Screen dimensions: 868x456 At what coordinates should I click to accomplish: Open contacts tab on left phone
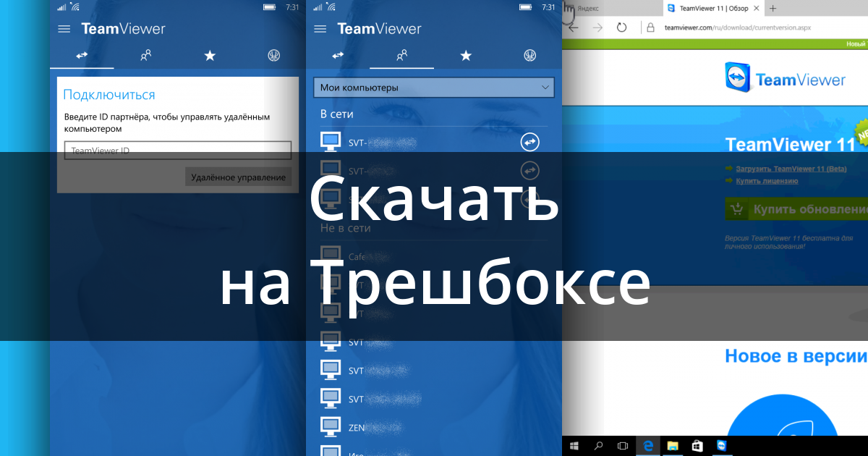pos(145,55)
